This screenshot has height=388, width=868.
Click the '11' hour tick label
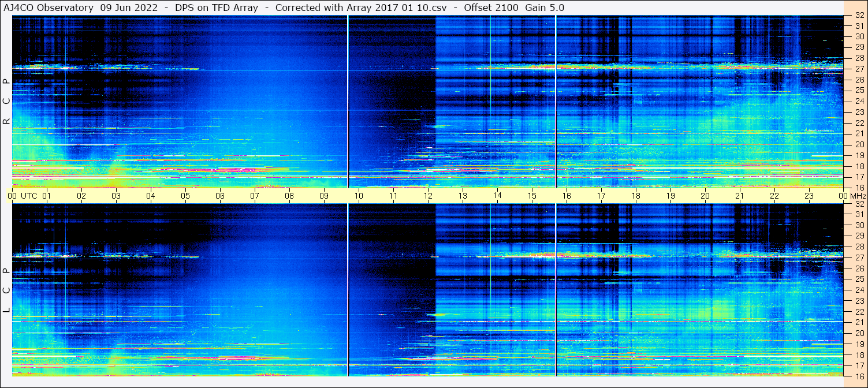393,196
